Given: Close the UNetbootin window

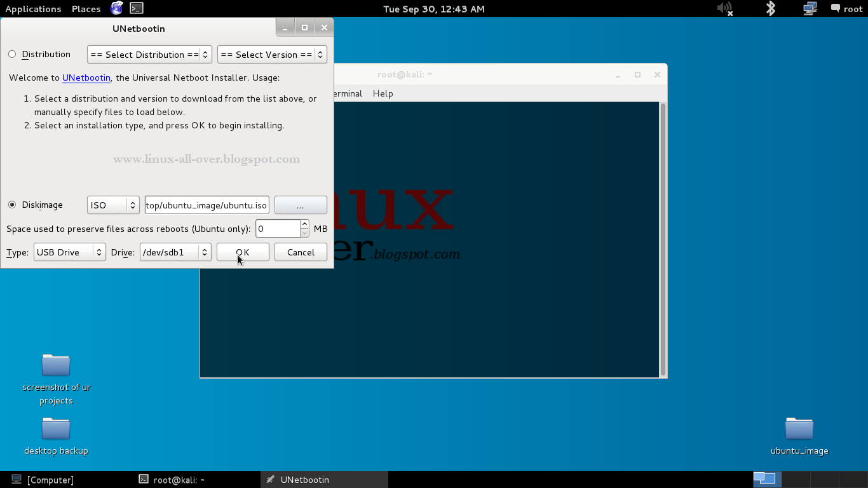Looking at the screenshot, I should tap(324, 28).
